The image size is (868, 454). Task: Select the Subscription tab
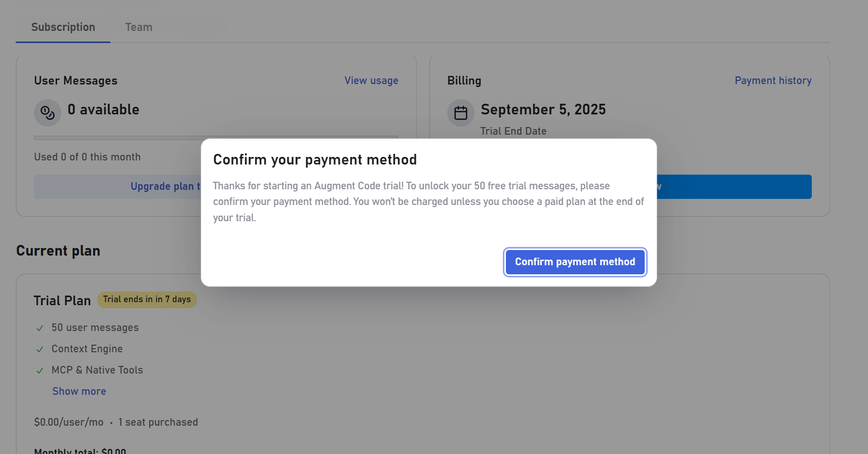tap(63, 27)
